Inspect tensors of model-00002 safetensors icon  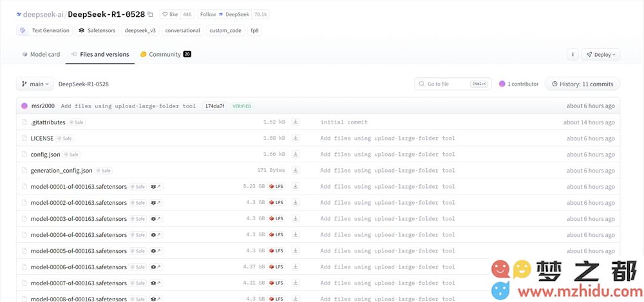pos(156,203)
